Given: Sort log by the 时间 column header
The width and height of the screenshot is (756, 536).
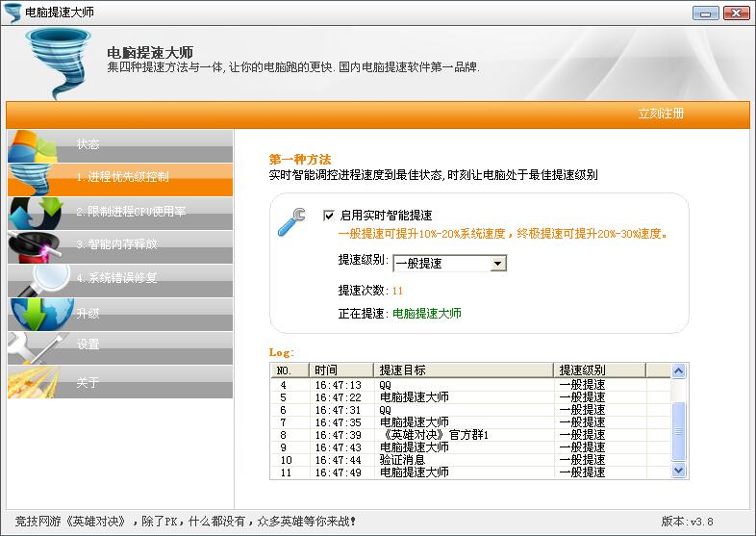Looking at the screenshot, I should [340, 370].
